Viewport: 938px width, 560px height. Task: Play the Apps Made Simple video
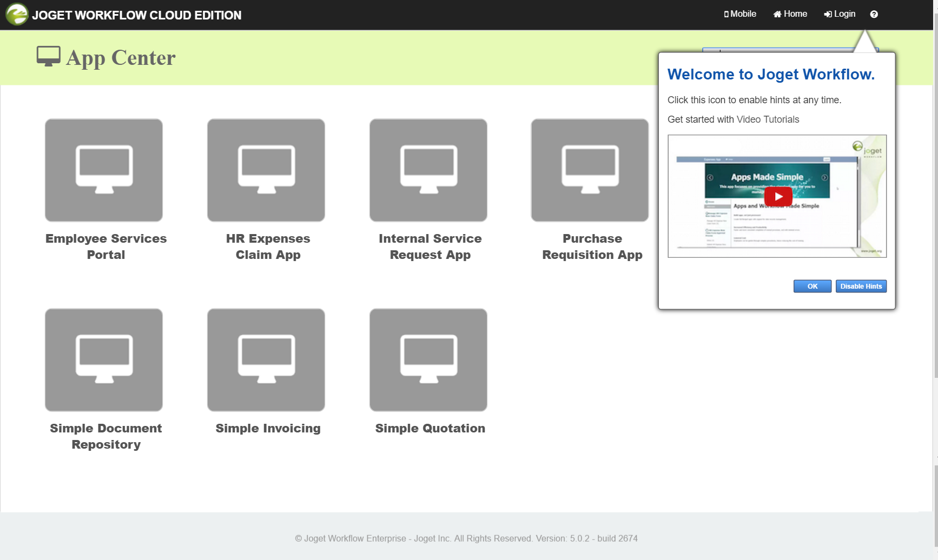pyautogui.click(x=778, y=196)
